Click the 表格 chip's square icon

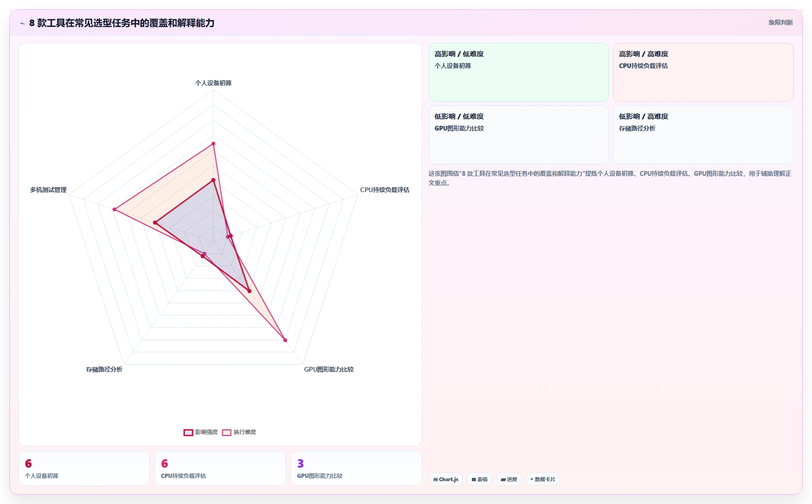pos(474,479)
